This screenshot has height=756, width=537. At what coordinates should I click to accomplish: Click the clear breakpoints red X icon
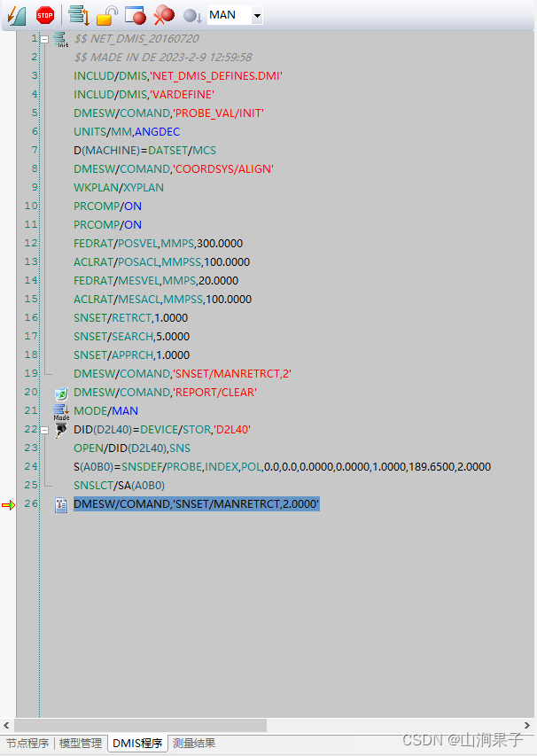click(x=164, y=15)
